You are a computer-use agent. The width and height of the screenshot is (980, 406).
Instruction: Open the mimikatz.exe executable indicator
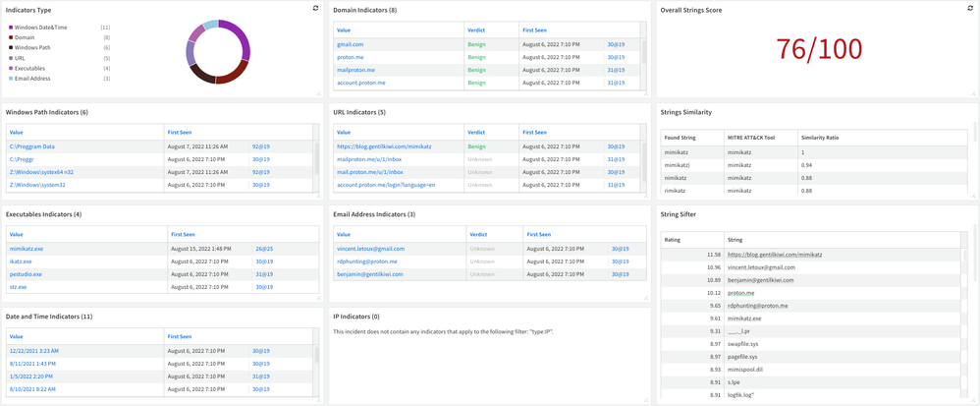pyautogui.click(x=27, y=249)
